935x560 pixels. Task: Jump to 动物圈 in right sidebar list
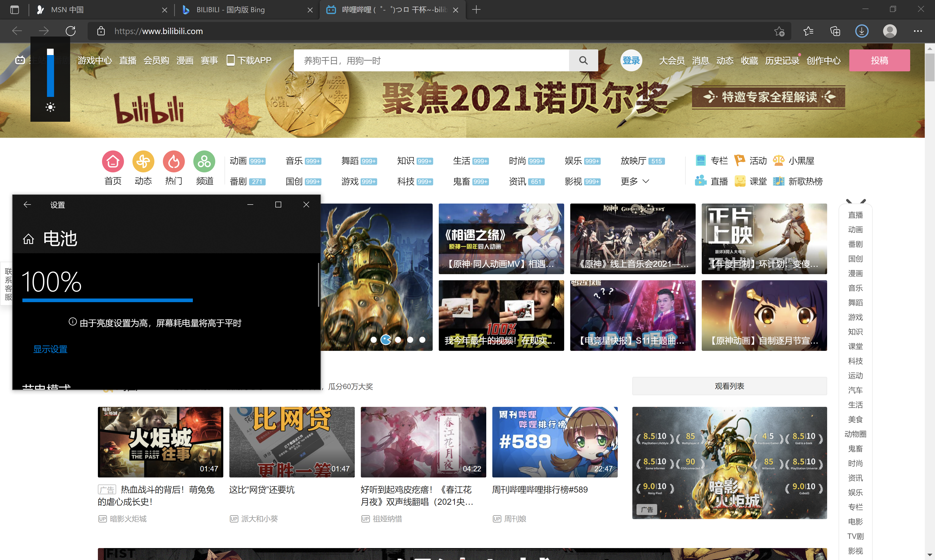pyautogui.click(x=855, y=434)
